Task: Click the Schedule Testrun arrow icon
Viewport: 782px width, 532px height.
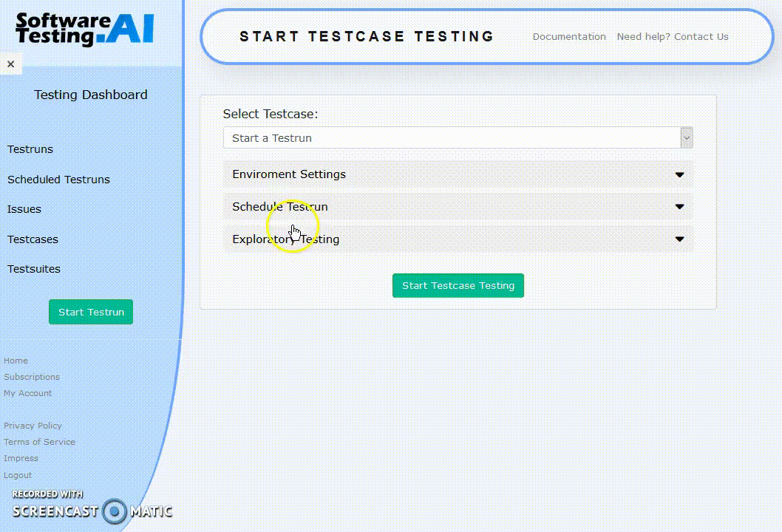Action: click(x=679, y=206)
